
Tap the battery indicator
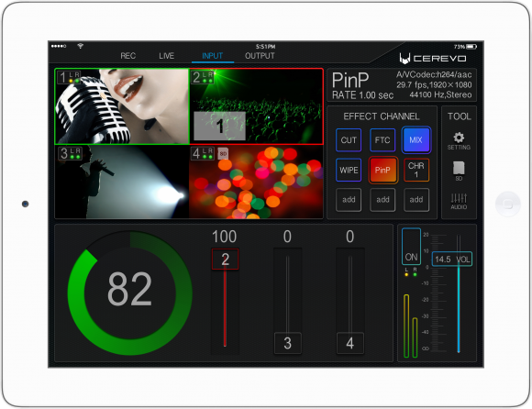471,47
